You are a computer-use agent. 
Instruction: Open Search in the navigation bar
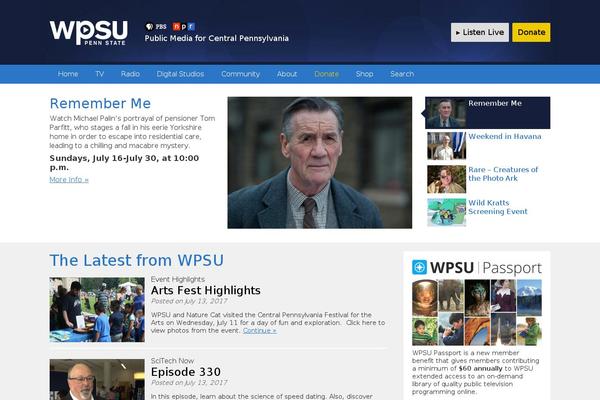(x=402, y=74)
